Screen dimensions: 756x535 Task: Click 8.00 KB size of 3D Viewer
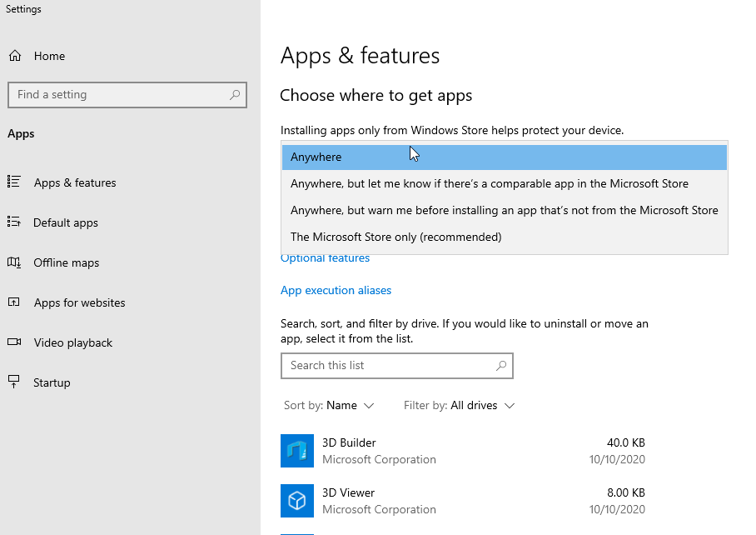(x=626, y=493)
